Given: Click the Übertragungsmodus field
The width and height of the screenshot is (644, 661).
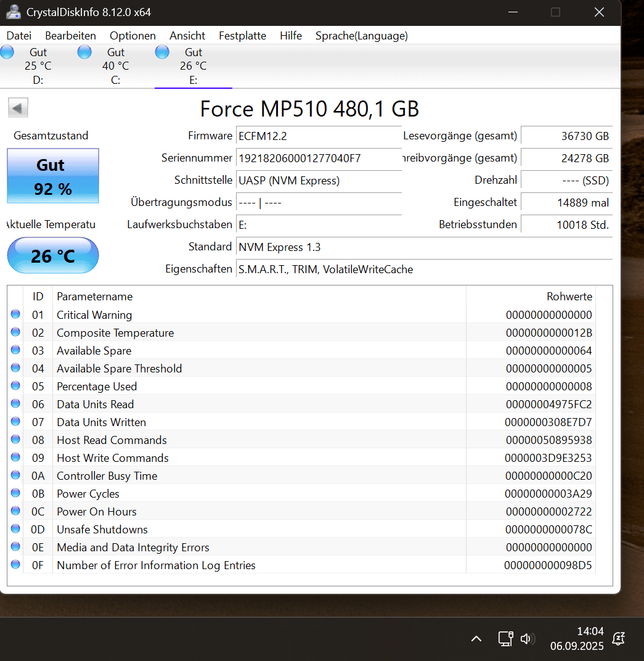Looking at the screenshot, I should click(x=319, y=203).
